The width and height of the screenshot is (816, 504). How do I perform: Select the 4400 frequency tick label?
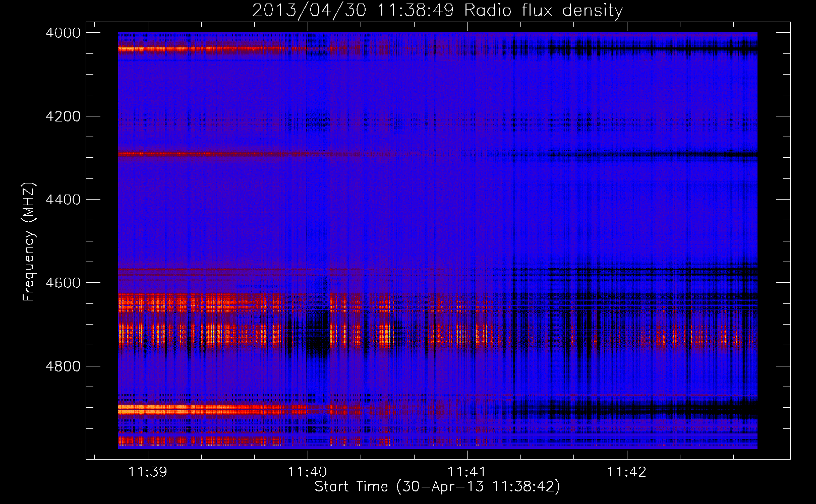63,200
